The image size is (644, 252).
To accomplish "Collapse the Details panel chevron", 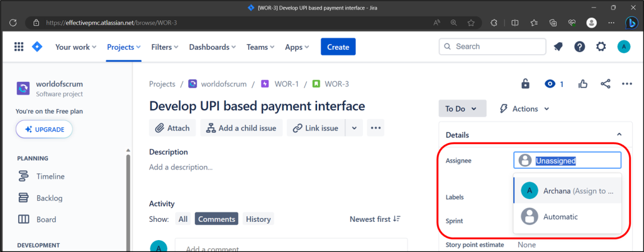I will 619,135.
